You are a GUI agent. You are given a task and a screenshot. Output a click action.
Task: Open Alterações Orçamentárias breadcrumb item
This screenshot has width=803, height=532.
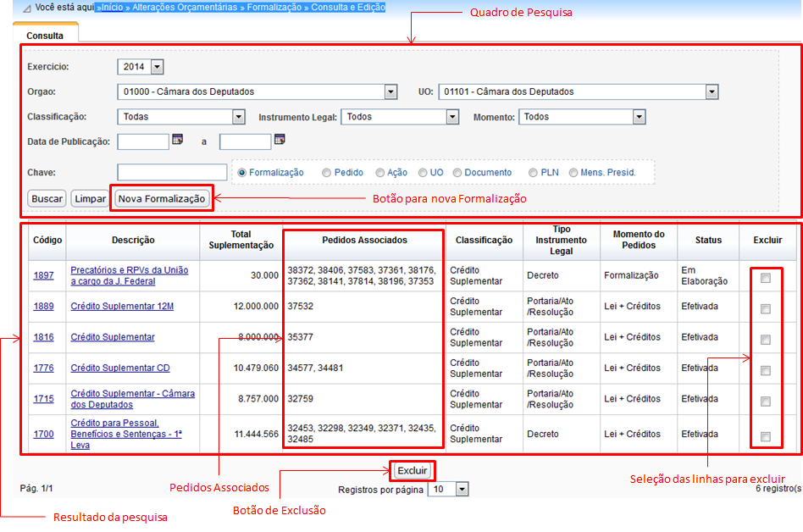pos(185,7)
